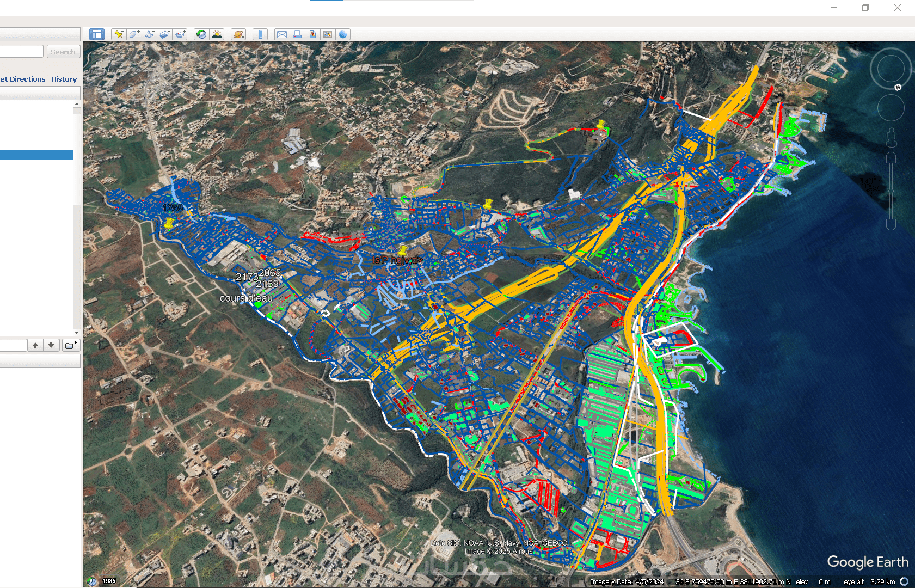This screenshot has width=915, height=588.
Task: Add a path using the toolbar
Action: point(149,34)
